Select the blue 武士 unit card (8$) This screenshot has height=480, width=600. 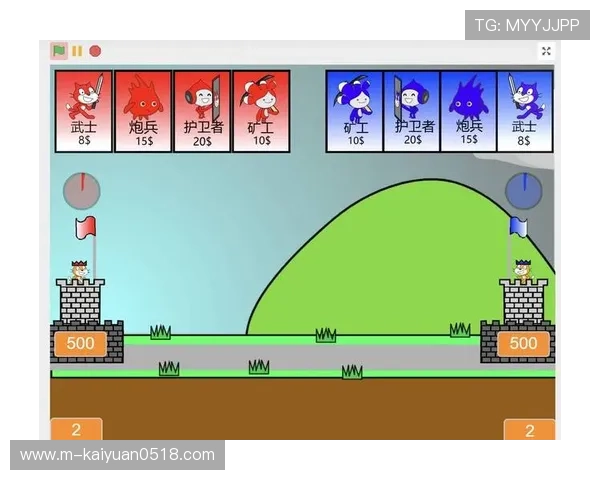[x=525, y=110]
